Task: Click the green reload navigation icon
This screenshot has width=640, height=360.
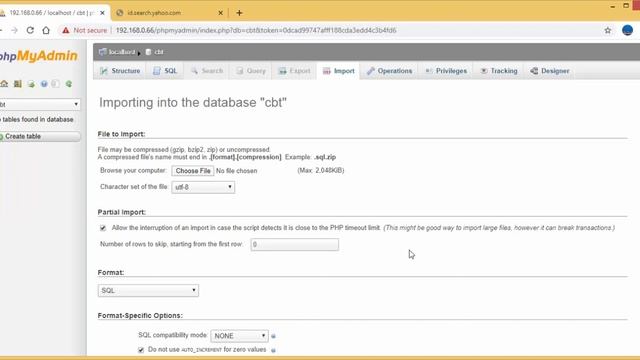Action: click(69, 84)
